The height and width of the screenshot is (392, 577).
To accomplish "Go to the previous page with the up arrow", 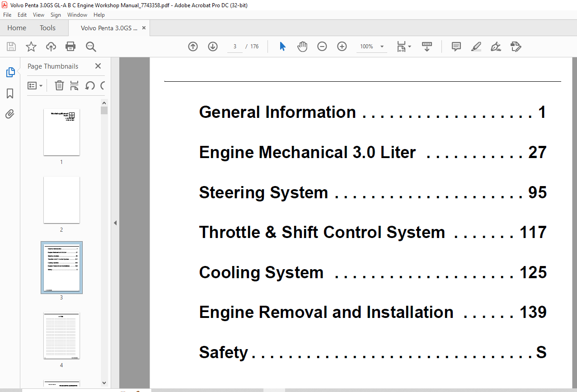I will coord(193,47).
